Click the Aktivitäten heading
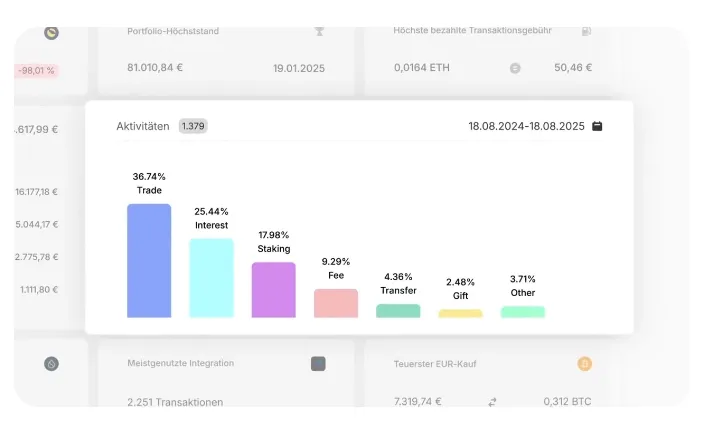This screenshot has width=714, height=427. [143, 126]
